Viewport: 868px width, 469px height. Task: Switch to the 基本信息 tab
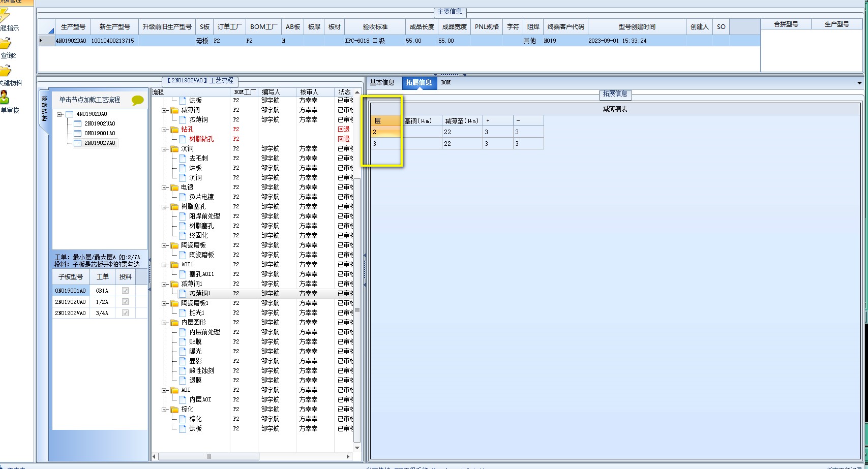[x=382, y=82]
